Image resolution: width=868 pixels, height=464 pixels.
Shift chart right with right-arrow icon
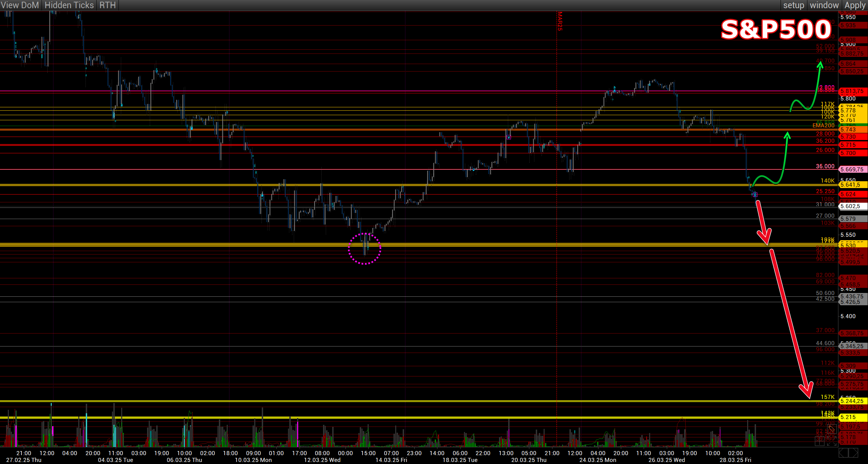pyautogui.click(x=853, y=453)
